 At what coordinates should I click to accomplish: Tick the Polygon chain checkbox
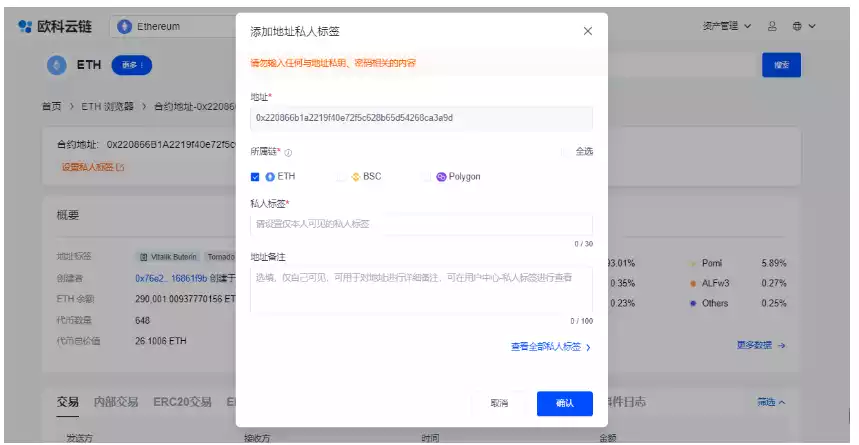pos(427,177)
